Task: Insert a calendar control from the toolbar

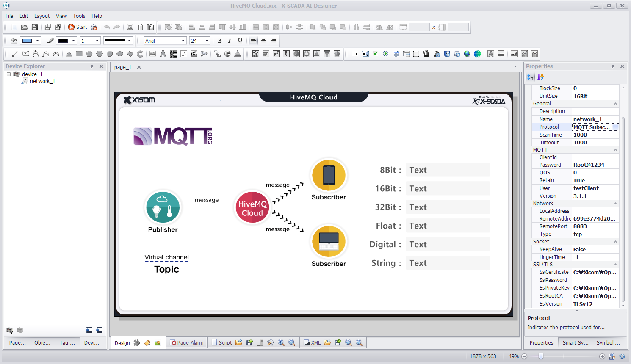Action: (396, 54)
